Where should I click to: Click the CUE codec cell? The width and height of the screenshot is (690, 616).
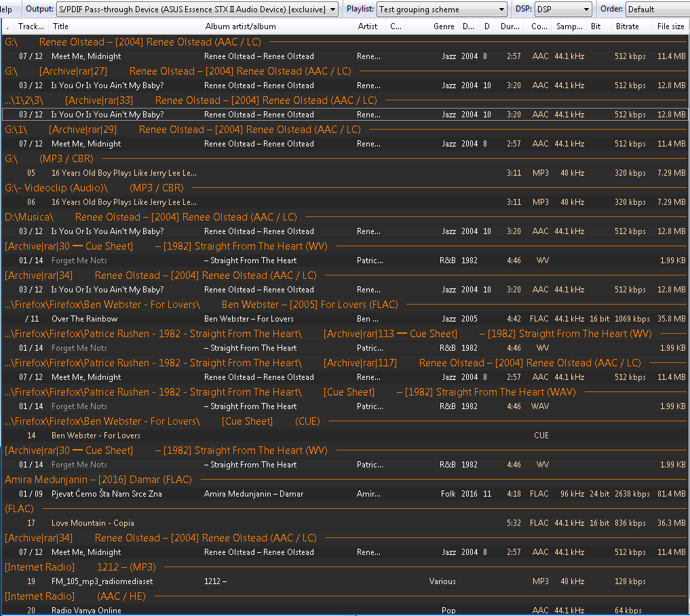pyautogui.click(x=541, y=436)
